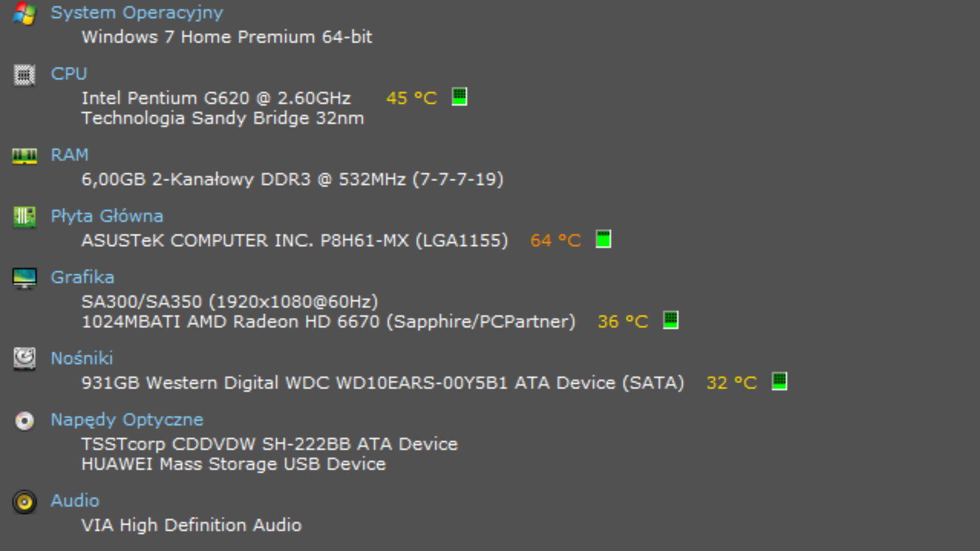The width and height of the screenshot is (980, 551).
Task: Click the Audio speaker icon
Action: 24,502
